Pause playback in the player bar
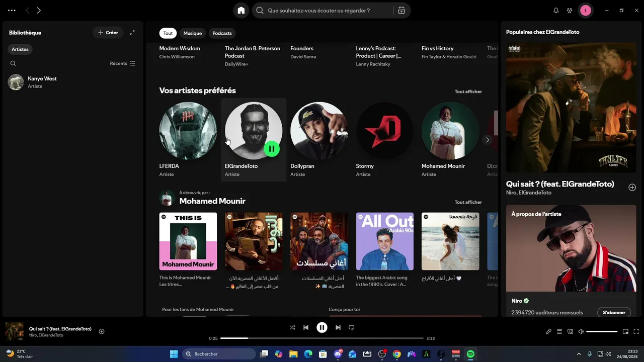This screenshot has width=644, height=362. (322, 327)
